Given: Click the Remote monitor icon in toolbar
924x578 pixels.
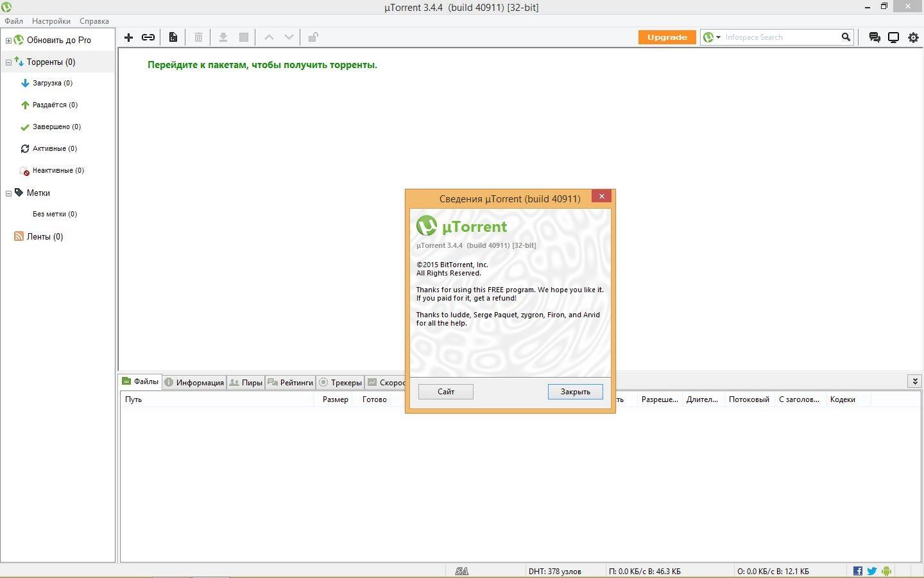Looking at the screenshot, I should (x=893, y=37).
